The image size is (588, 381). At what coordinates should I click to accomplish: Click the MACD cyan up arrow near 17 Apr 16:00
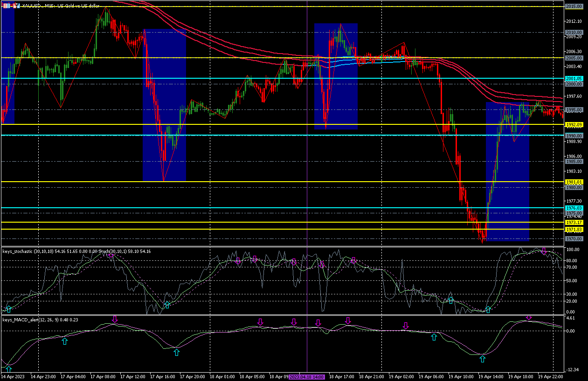click(x=176, y=352)
